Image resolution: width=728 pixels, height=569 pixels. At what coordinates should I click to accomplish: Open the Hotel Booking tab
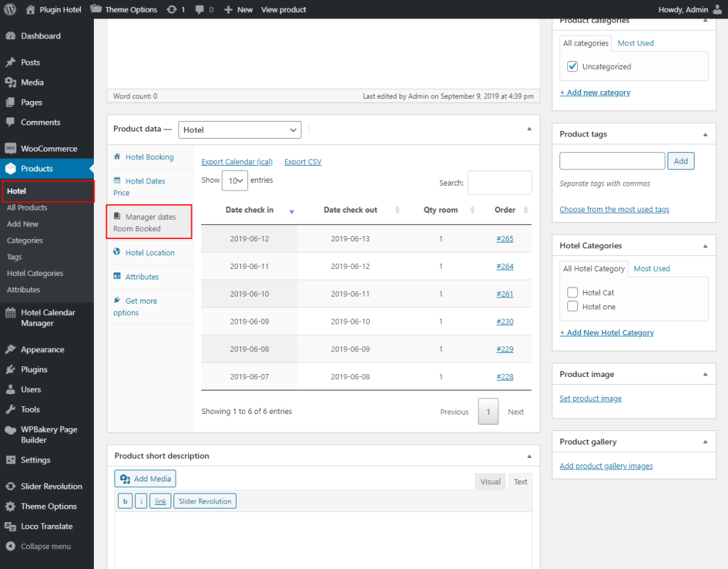point(150,157)
